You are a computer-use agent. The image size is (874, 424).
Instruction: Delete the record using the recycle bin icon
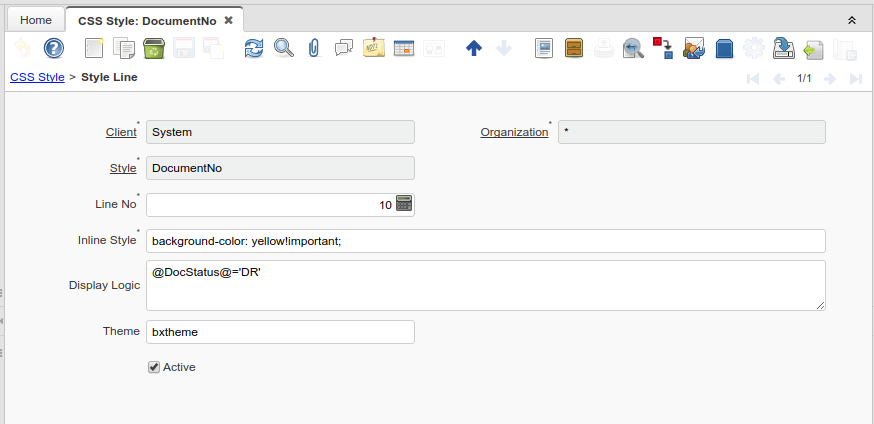[154, 48]
